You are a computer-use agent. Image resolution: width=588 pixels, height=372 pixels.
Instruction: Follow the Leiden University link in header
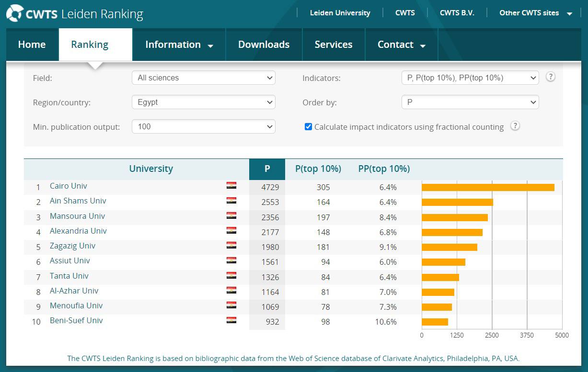[x=340, y=13]
